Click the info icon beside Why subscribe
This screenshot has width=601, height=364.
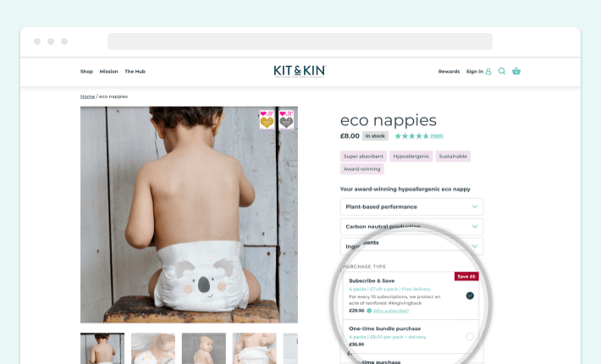(369, 311)
